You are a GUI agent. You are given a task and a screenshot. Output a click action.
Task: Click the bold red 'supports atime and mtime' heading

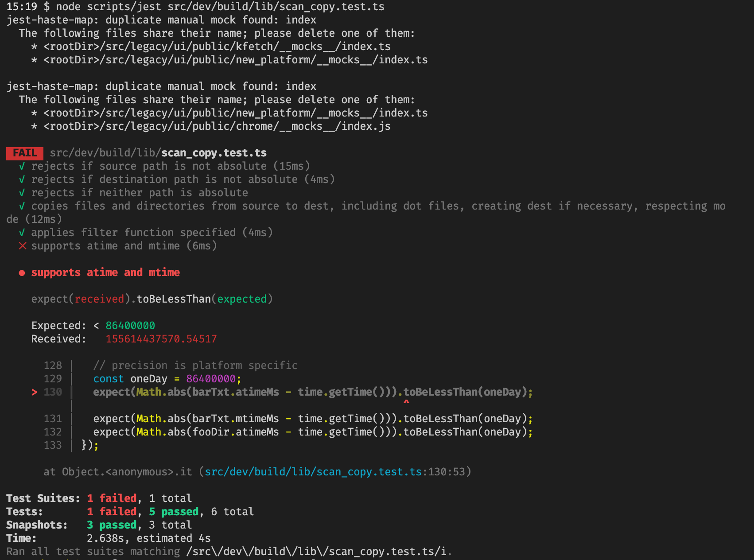pyautogui.click(x=105, y=272)
